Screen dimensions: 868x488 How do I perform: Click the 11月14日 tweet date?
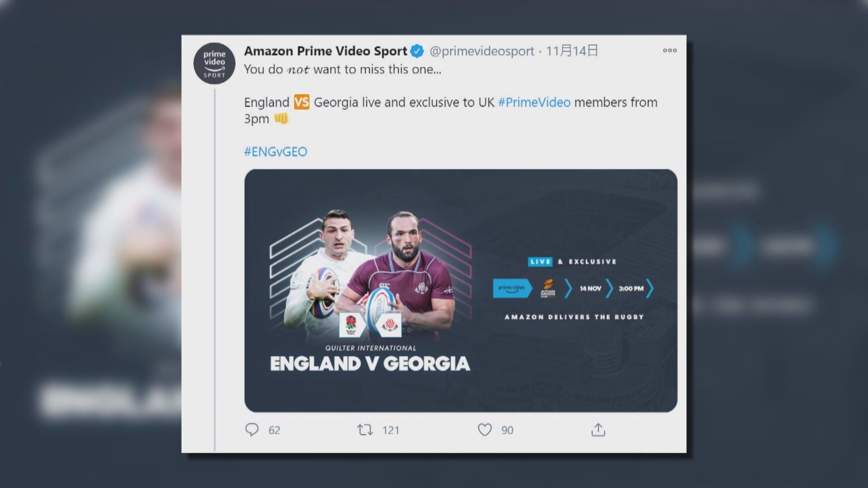coord(572,51)
